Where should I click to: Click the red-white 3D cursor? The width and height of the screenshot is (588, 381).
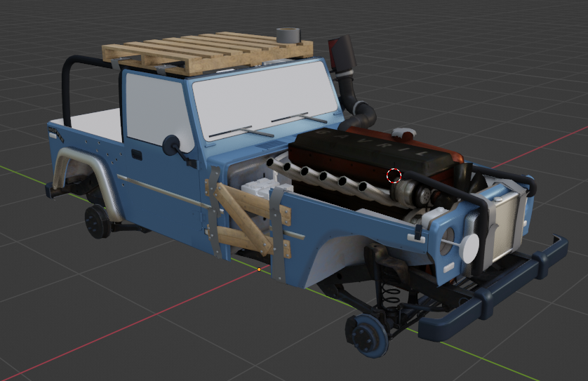point(394,175)
